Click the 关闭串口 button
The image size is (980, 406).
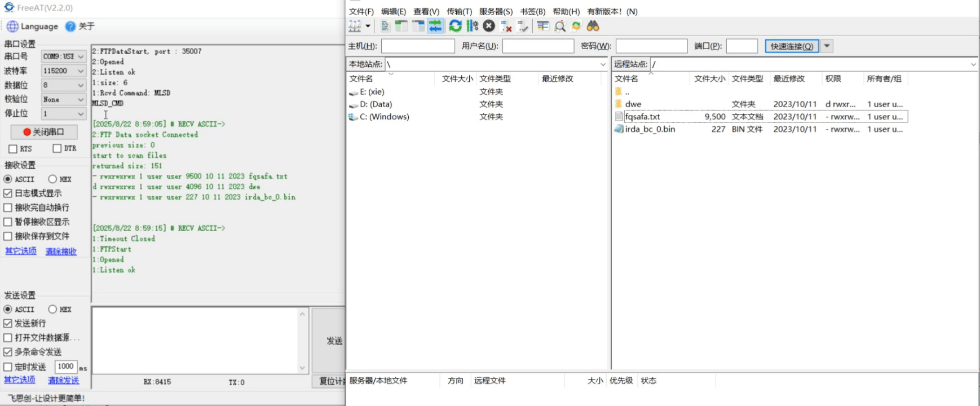tap(44, 132)
